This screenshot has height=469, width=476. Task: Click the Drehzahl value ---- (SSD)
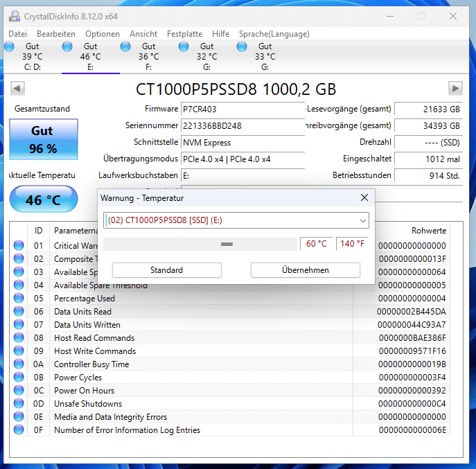pos(428,143)
